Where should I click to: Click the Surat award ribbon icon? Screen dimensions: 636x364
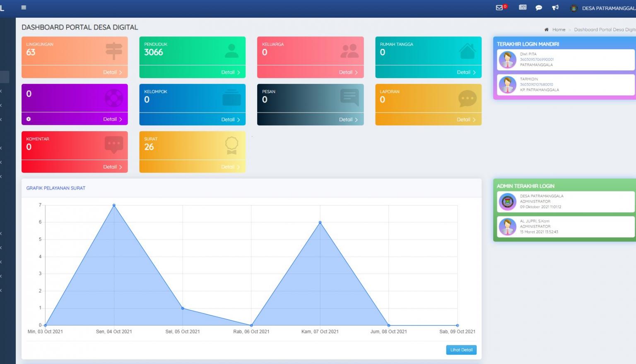point(231,146)
